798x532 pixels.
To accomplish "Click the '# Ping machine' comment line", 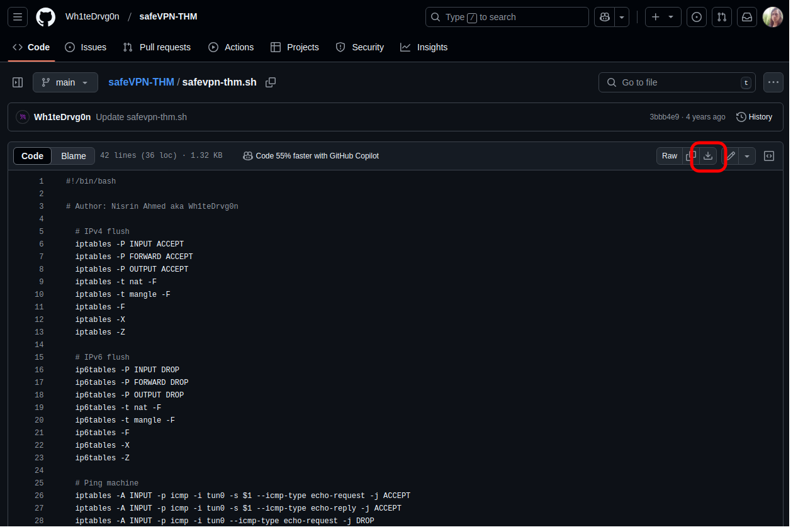I will [107, 483].
